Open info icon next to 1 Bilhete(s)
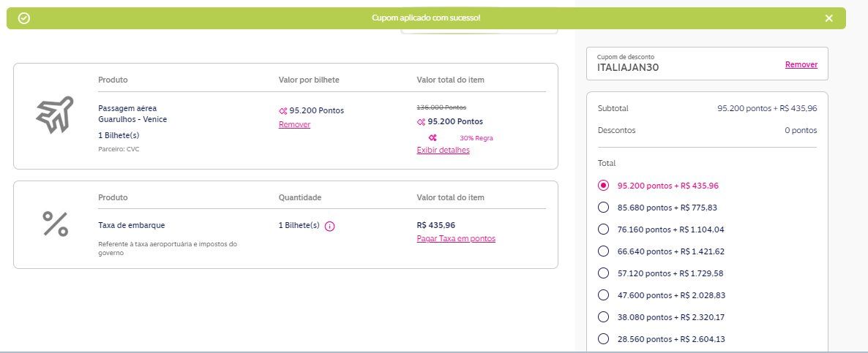Image resolution: width=868 pixels, height=353 pixels. 330,226
